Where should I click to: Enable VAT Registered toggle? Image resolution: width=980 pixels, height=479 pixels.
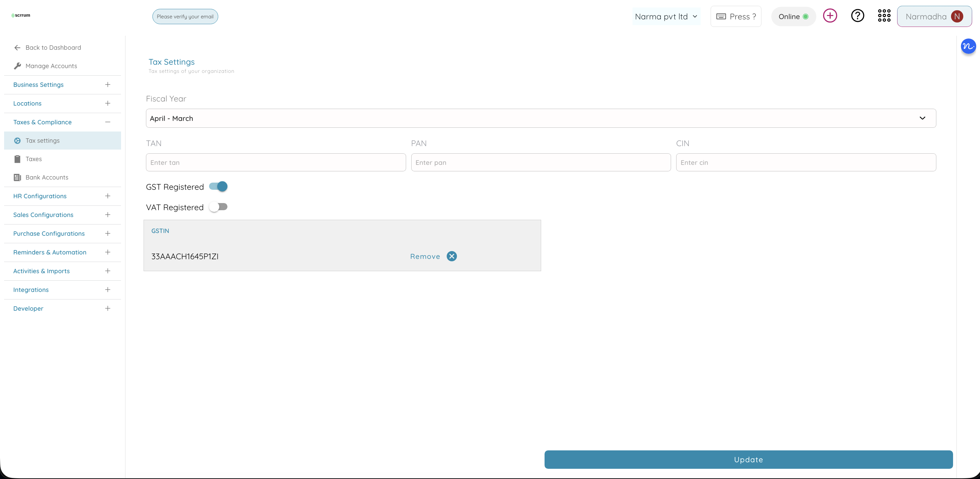coord(218,206)
